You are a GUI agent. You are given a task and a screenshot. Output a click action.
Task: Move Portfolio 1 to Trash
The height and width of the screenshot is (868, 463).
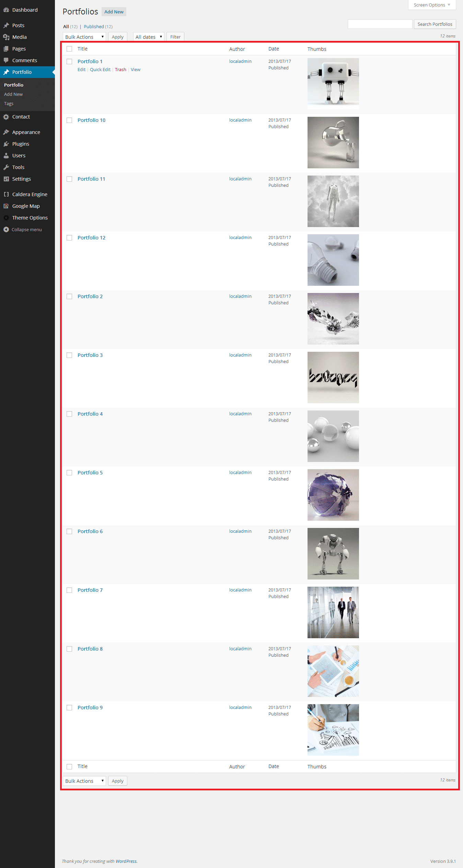point(120,69)
